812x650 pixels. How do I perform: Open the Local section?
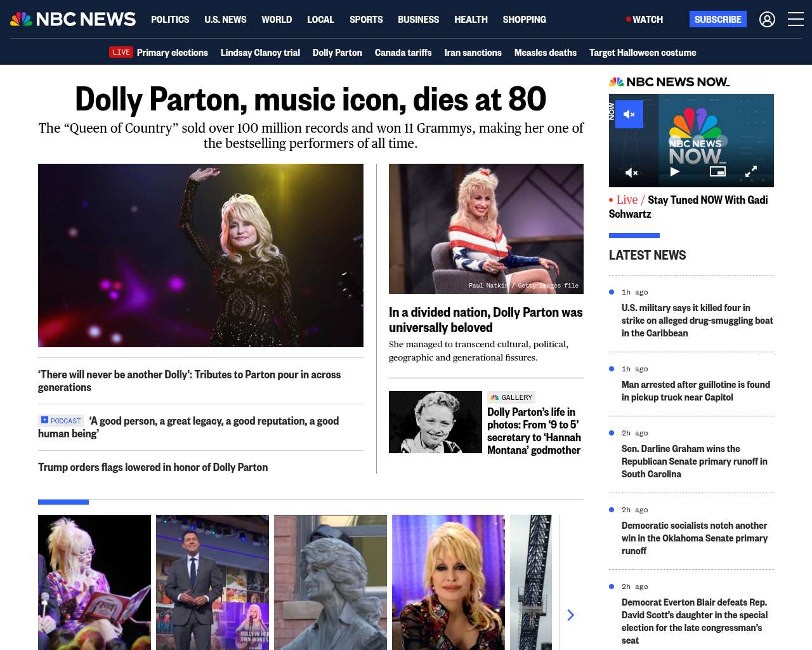point(320,20)
